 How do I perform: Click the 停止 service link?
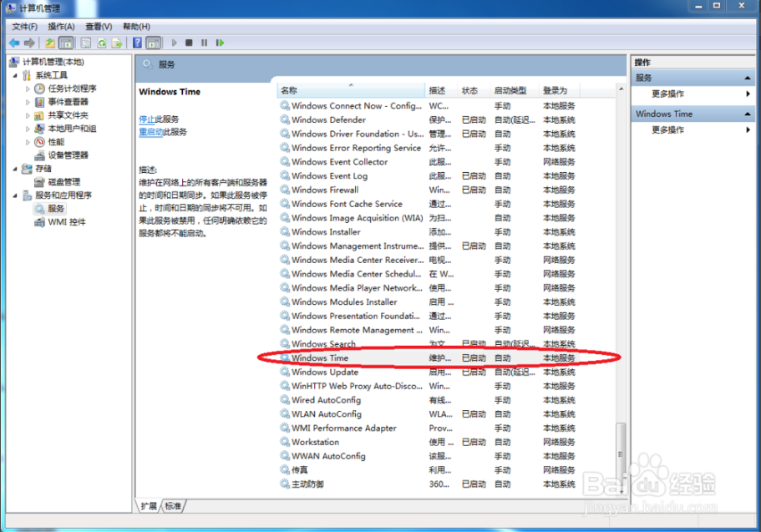point(146,119)
